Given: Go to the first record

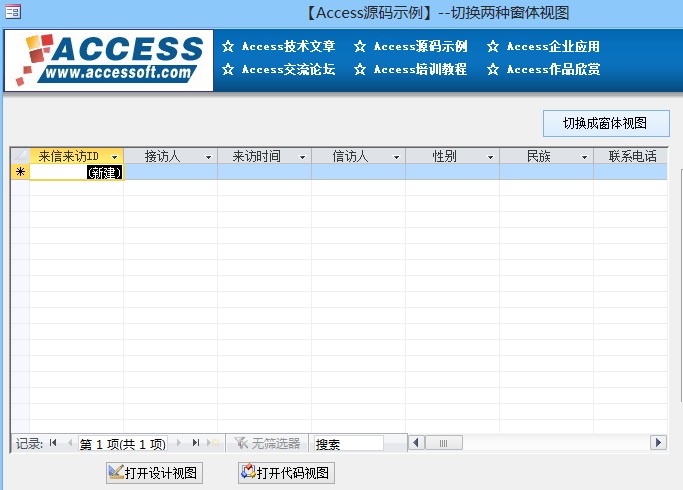Looking at the screenshot, I should tap(53, 443).
